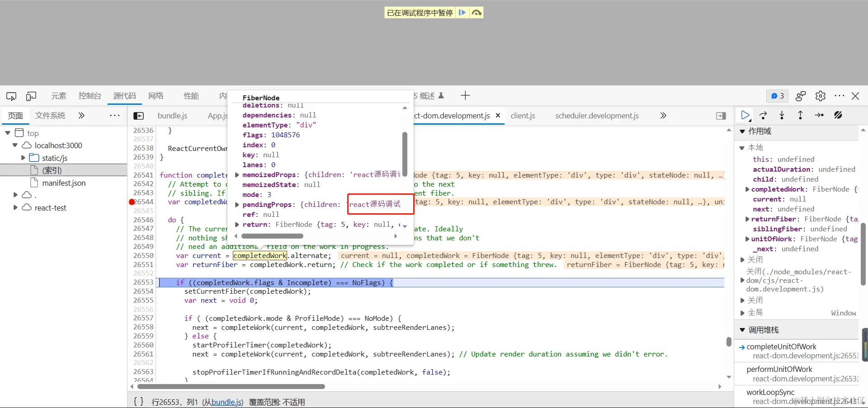Open navigator three-dot options menu
Screen dimensions: 868x408
[115, 116]
